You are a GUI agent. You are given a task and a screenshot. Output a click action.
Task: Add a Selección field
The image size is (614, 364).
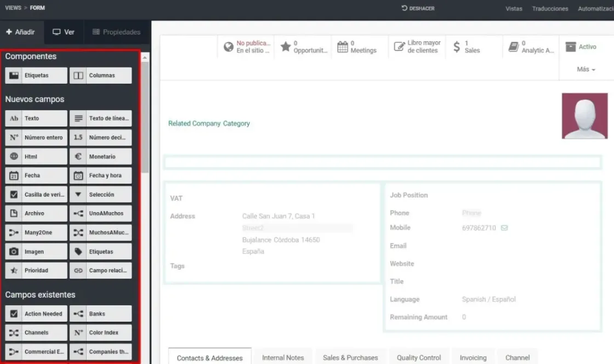pyautogui.click(x=101, y=195)
